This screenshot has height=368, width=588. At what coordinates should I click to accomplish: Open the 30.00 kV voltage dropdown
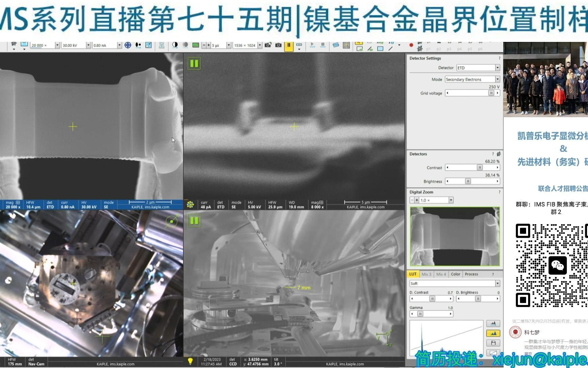coord(88,45)
